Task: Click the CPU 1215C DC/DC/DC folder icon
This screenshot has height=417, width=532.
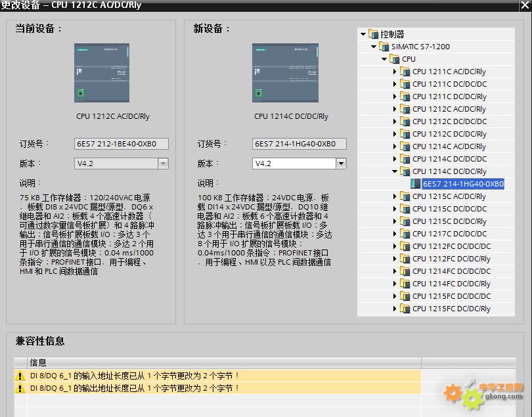Action: click(x=405, y=209)
